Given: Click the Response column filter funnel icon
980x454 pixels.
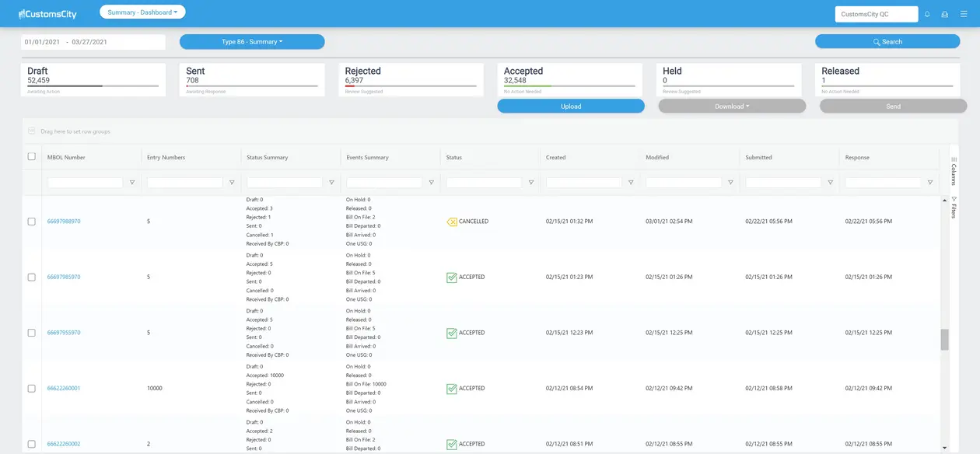Looking at the screenshot, I should coord(930,183).
